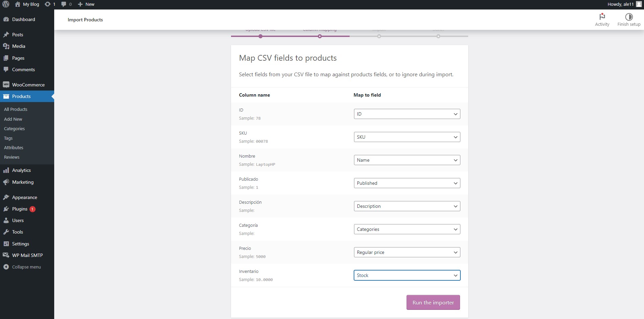The image size is (644, 319).
Task: Add new content via New button
Action: 86,4
